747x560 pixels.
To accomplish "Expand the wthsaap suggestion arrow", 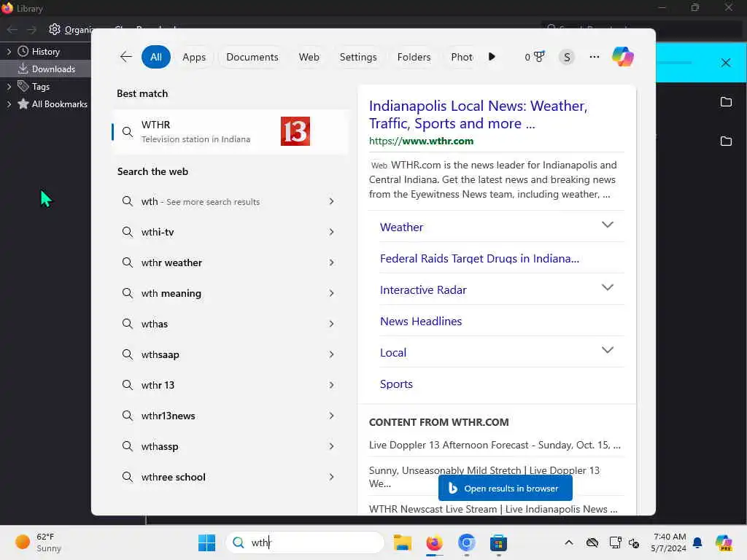I will [332, 354].
